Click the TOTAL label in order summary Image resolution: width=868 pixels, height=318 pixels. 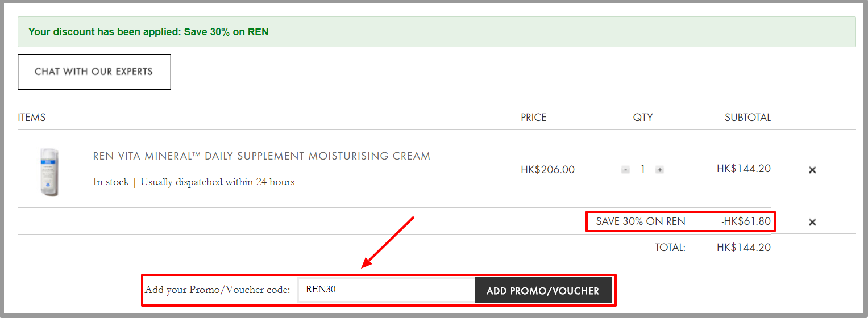pos(670,248)
